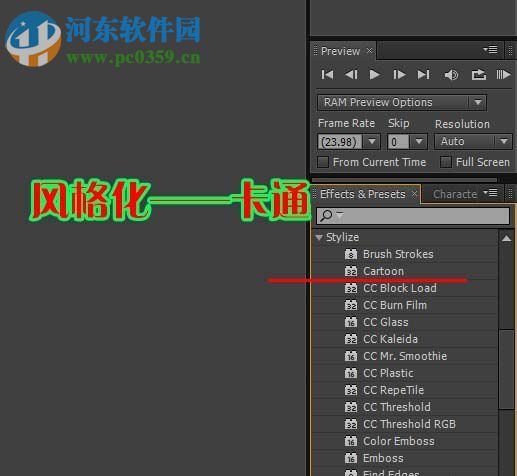
Task: Enable Full Screen checkbox
Action: tap(446, 162)
